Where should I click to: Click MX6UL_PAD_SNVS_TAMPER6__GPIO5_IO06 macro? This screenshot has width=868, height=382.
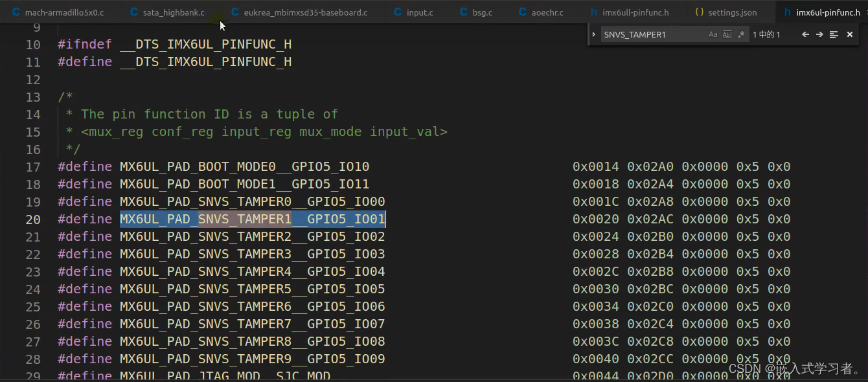253,306
